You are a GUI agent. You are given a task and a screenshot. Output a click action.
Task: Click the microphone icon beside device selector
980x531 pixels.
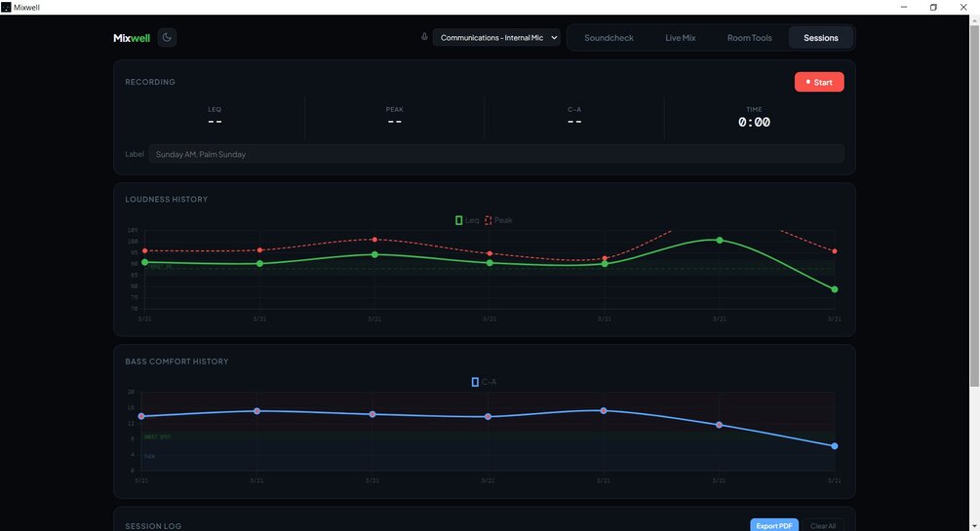tap(424, 37)
